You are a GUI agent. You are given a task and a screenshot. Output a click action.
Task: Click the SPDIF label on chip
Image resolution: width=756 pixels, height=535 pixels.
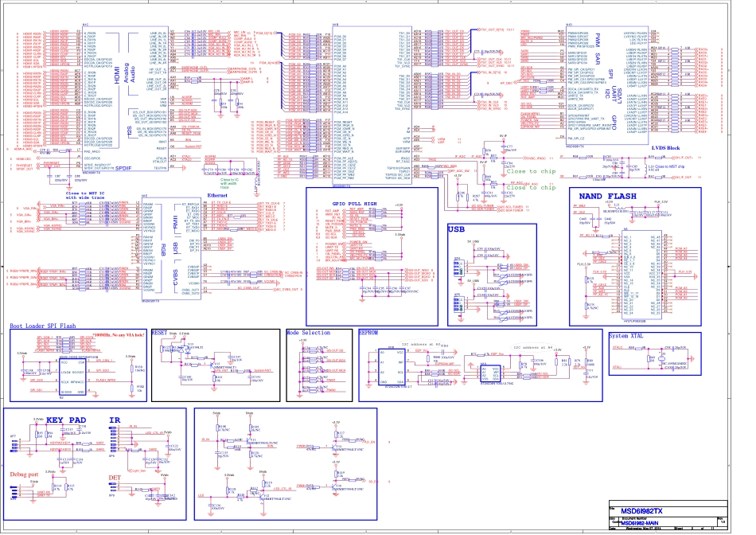click(123, 169)
